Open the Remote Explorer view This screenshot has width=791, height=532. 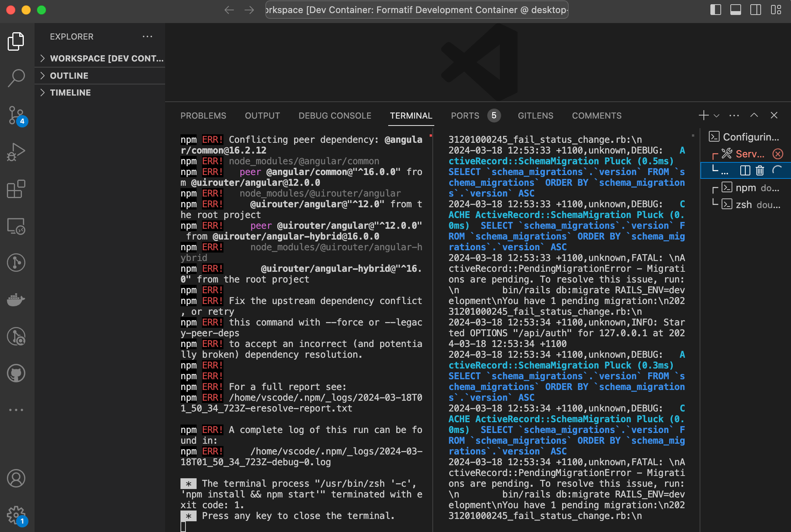pyautogui.click(x=16, y=226)
